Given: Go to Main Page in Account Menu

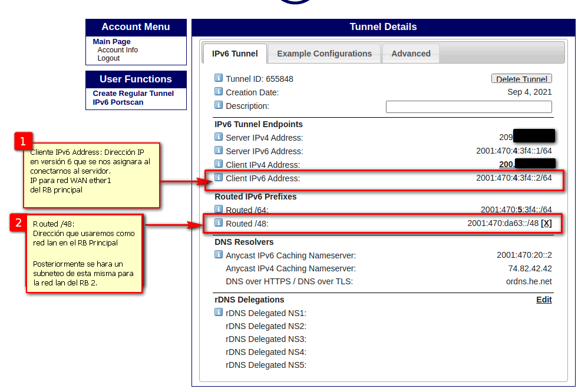Looking at the screenshot, I should [x=112, y=42].
